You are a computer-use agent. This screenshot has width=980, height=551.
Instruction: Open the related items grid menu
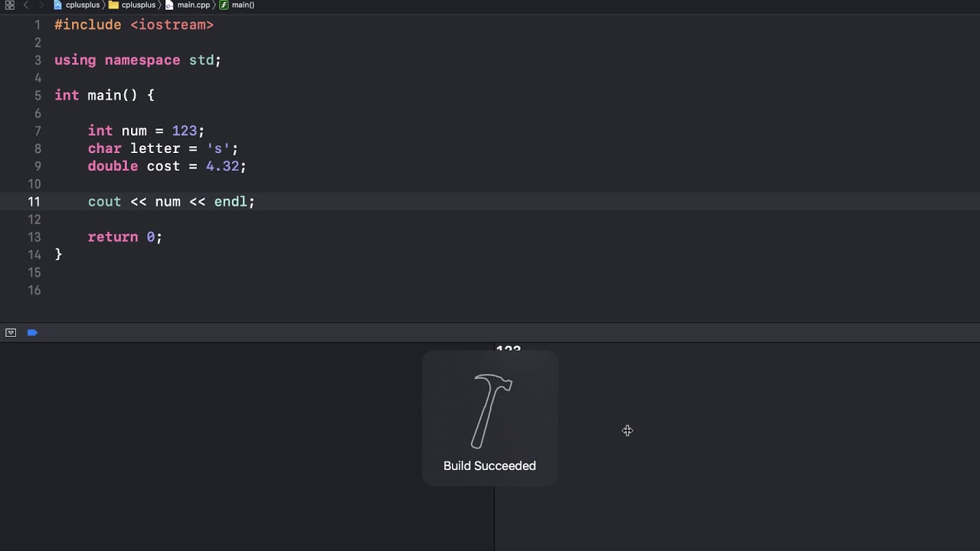pos(9,5)
